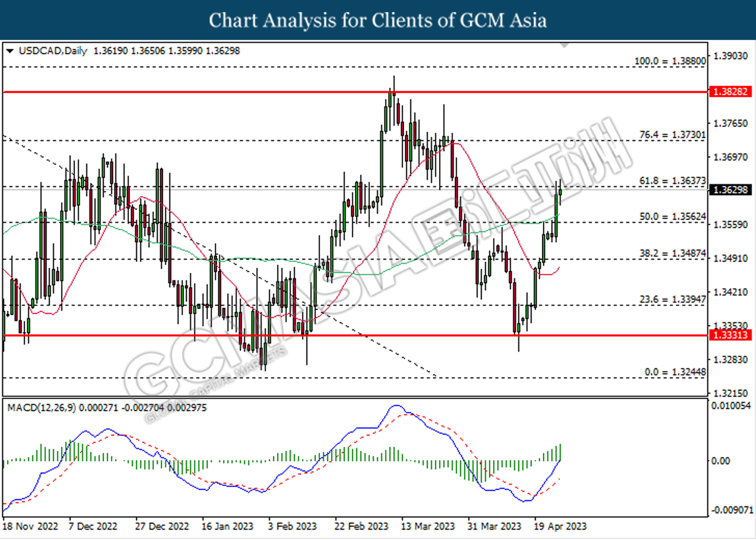756x540 pixels.
Task: Click the 0.0 = 1.32448 Fibonacci label
Action: 675,372
